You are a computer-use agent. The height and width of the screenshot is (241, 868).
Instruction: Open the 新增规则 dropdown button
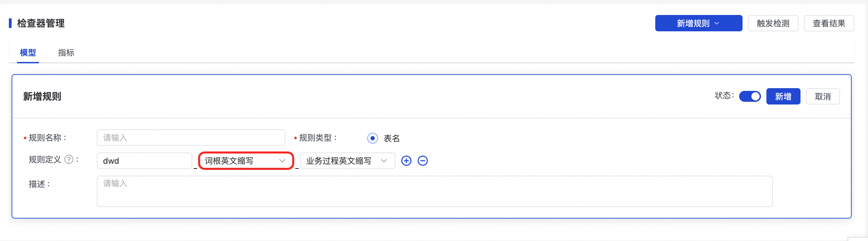pos(699,23)
